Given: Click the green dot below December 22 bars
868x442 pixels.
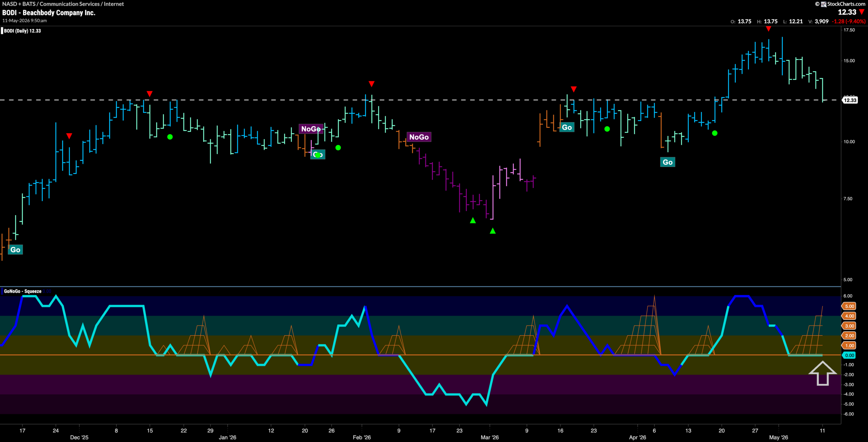Looking at the screenshot, I should pos(170,137).
